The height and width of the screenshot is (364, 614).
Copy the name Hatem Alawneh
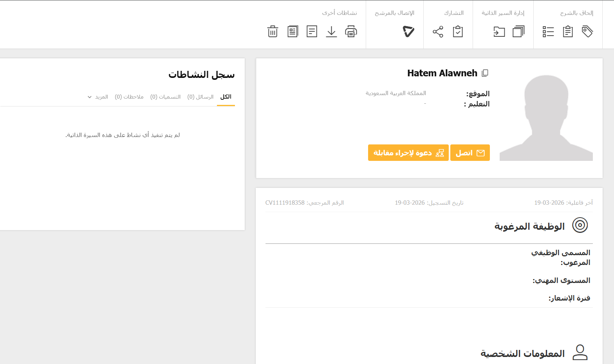coord(485,73)
